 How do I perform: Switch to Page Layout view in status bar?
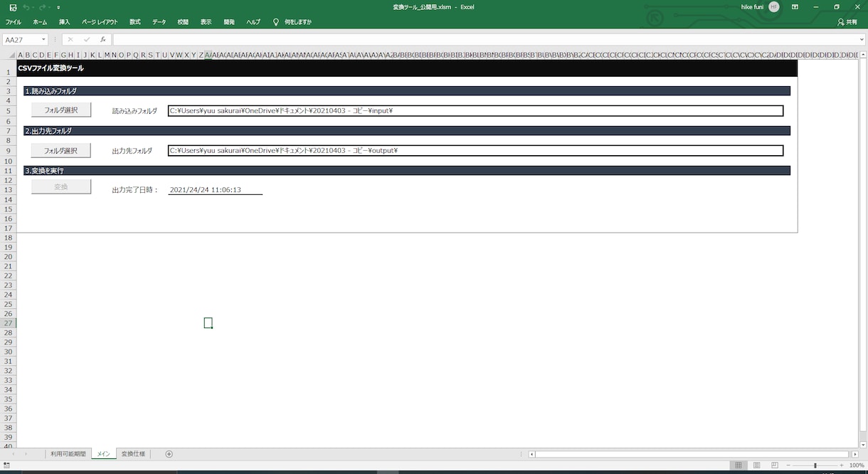coord(756,465)
